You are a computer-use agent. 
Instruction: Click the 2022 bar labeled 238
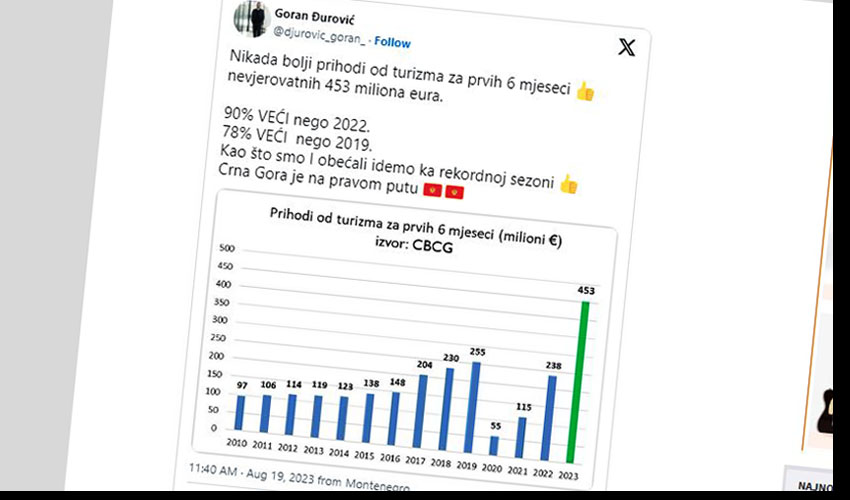(550, 412)
